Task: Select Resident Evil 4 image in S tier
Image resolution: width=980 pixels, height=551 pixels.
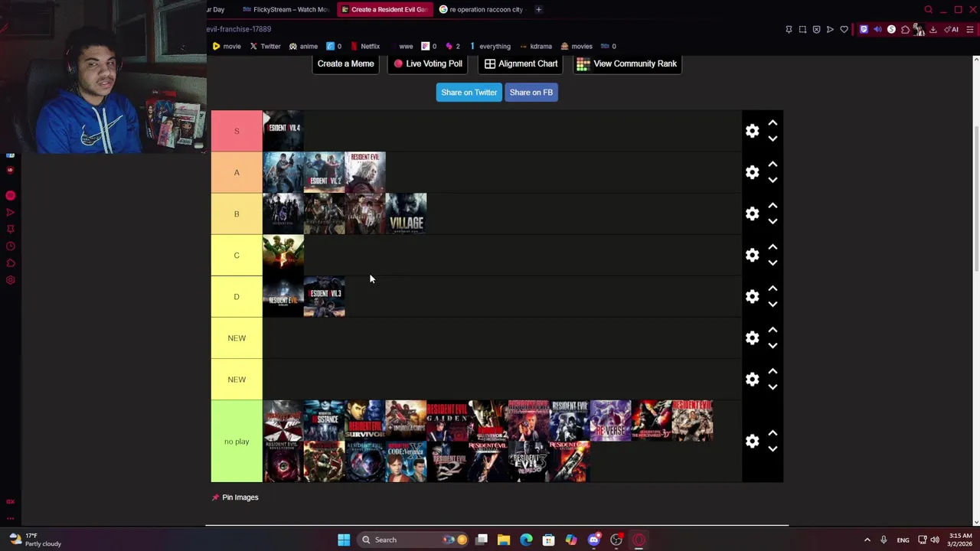Action: tap(283, 131)
